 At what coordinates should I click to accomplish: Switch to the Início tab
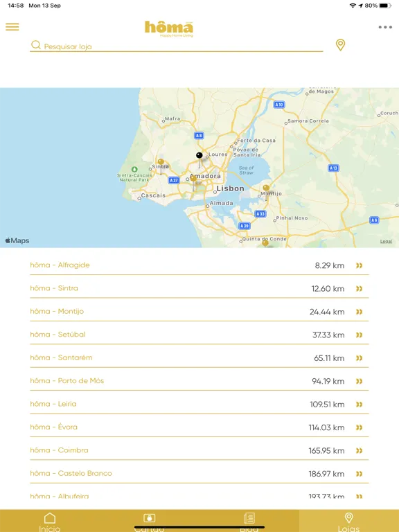click(50, 522)
